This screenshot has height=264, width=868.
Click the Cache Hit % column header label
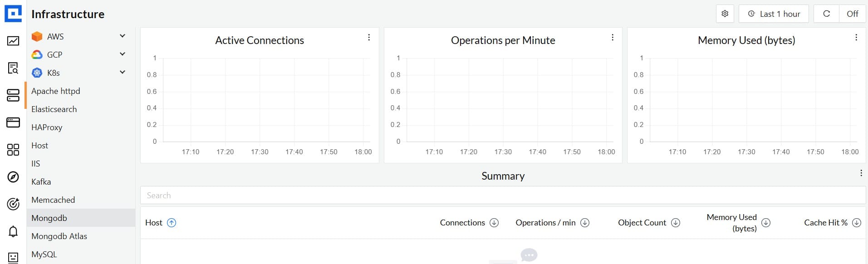(x=826, y=223)
